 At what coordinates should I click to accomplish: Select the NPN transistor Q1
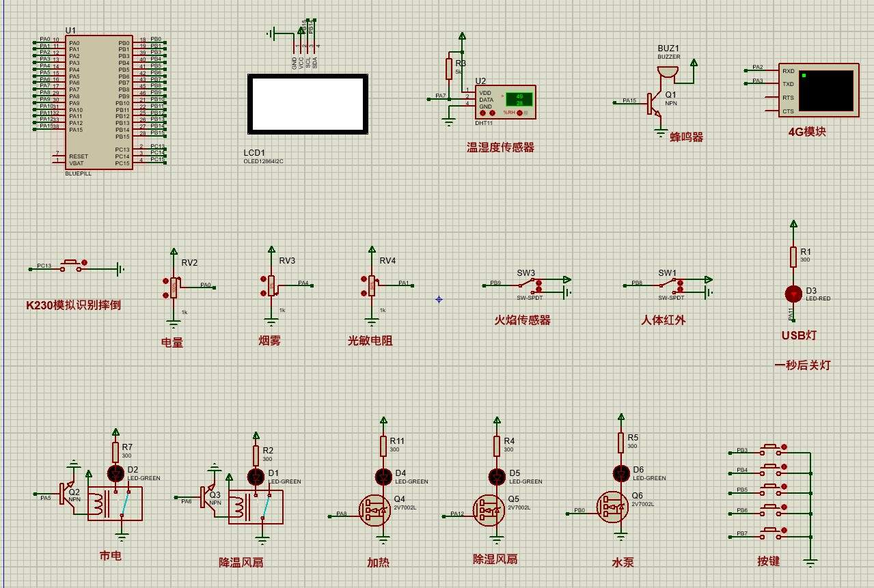655,104
